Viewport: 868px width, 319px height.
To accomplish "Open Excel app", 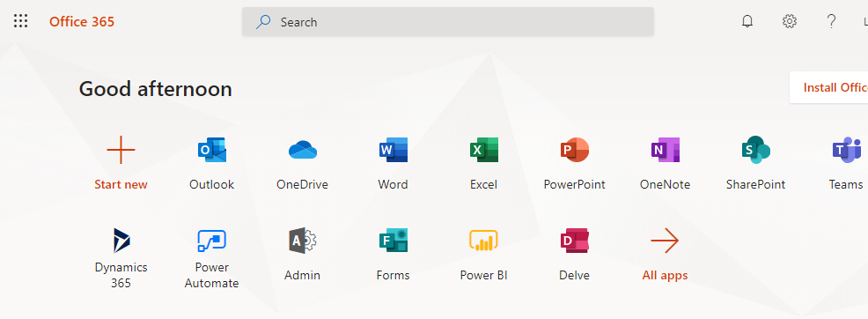I will pyautogui.click(x=484, y=150).
